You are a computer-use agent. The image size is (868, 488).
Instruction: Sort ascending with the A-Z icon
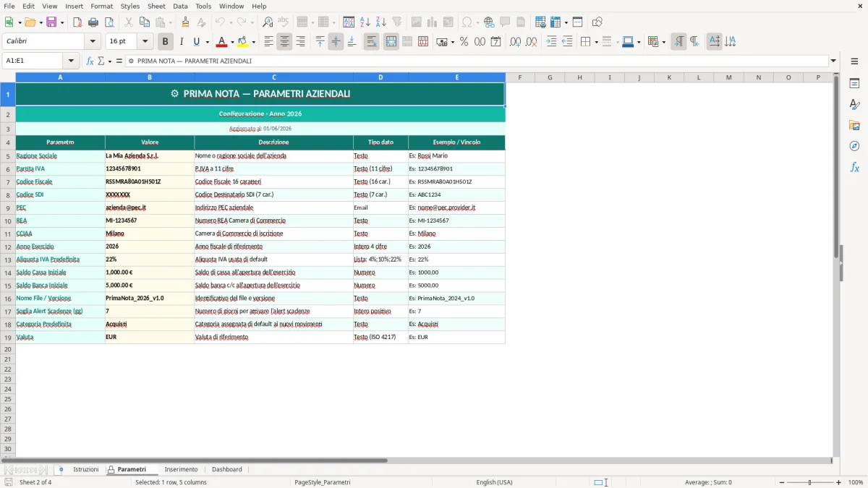365,22
